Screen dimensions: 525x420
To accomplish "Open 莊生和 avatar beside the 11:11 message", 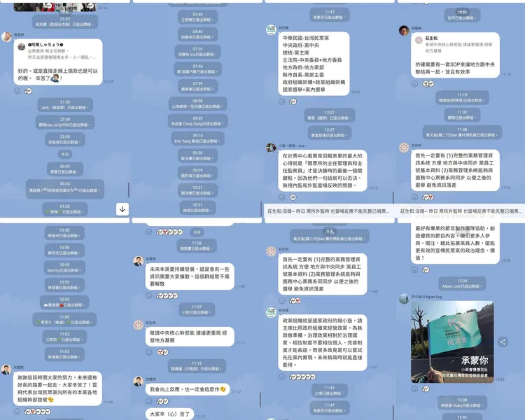I will tap(139, 325).
